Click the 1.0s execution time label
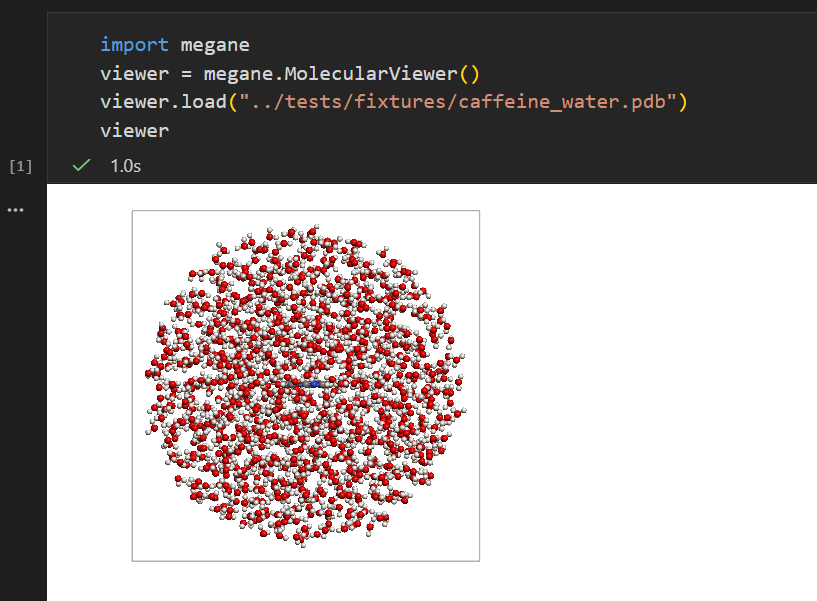 pos(125,166)
